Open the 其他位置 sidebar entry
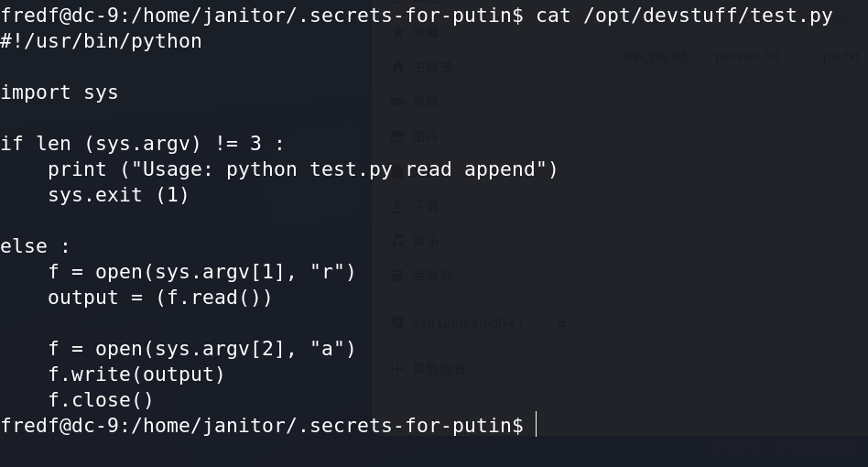This screenshot has width=868, height=467. (439, 369)
